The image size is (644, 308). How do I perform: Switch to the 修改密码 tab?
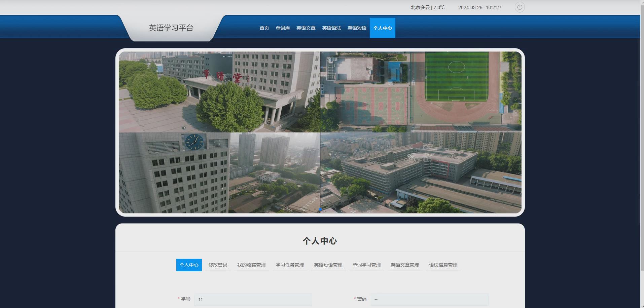[217, 265]
